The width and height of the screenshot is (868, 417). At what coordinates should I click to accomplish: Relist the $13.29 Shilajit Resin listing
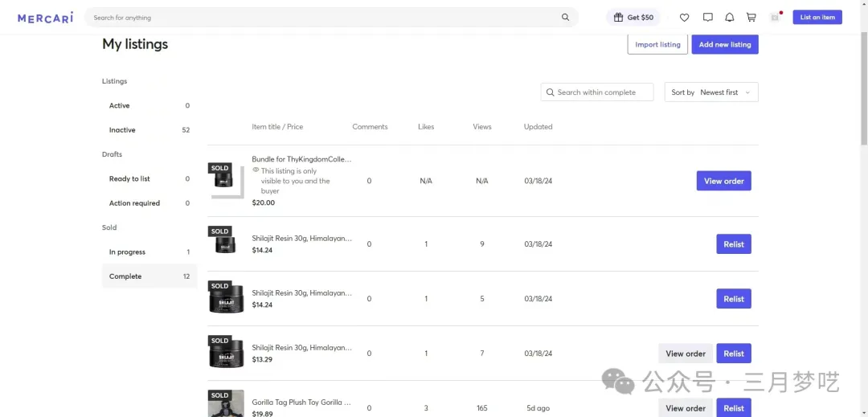pyautogui.click(x=734, y=354)
